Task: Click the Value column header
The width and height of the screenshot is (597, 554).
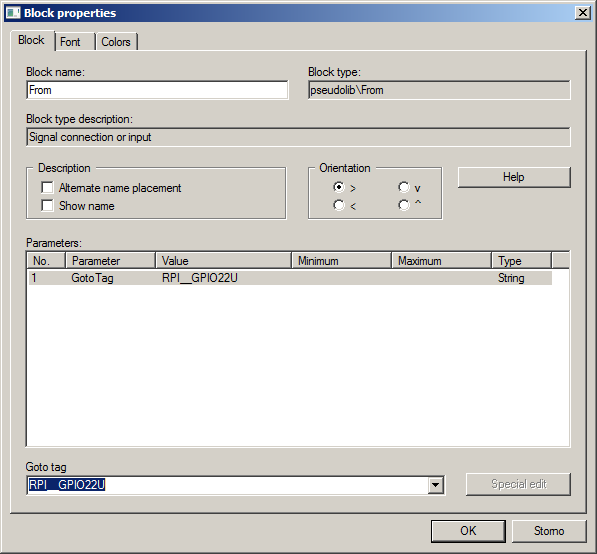Action: (223, 260)
